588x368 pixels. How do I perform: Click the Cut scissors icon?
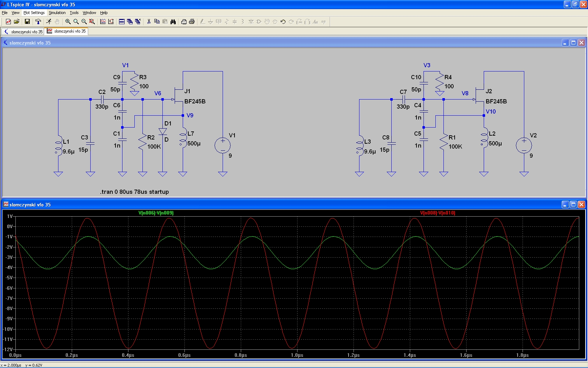click(x=149, y=22)
